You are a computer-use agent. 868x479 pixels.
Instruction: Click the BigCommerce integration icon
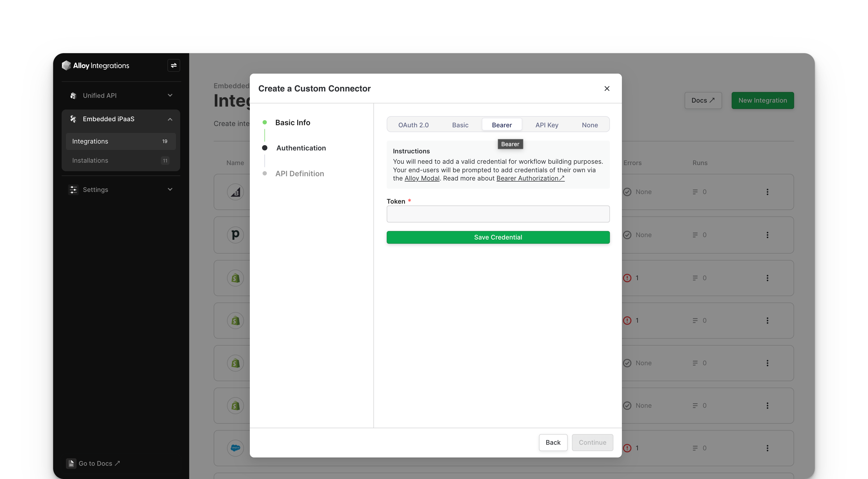point(235,192)
